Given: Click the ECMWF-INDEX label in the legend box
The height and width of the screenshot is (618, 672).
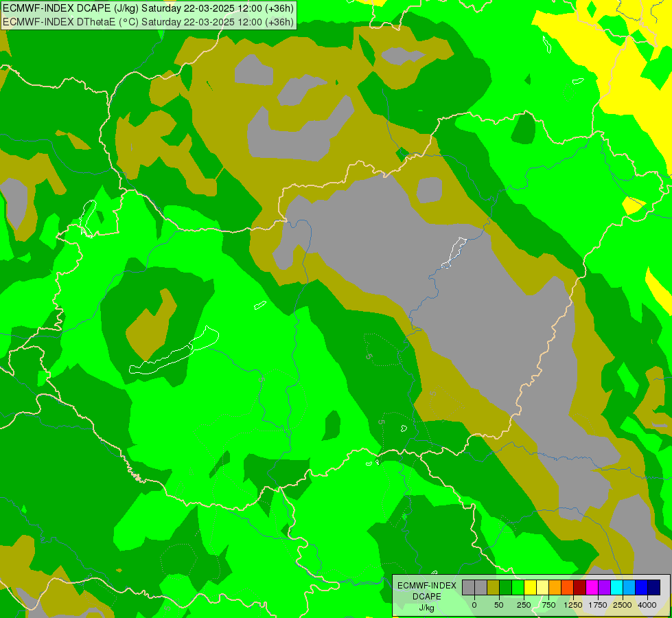Looking at the screenshot, I should pyautogui.click(x=427, y=586).
